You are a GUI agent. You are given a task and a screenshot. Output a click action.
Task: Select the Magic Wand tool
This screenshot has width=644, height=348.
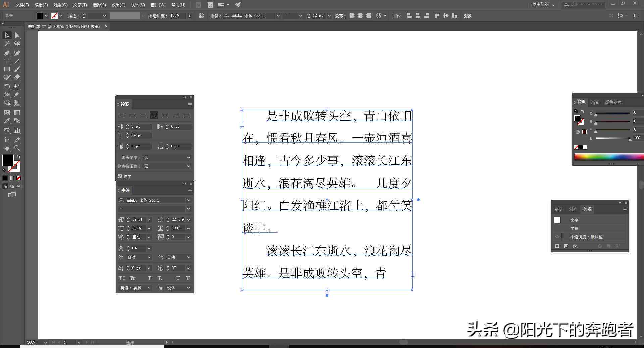(7, 44)
